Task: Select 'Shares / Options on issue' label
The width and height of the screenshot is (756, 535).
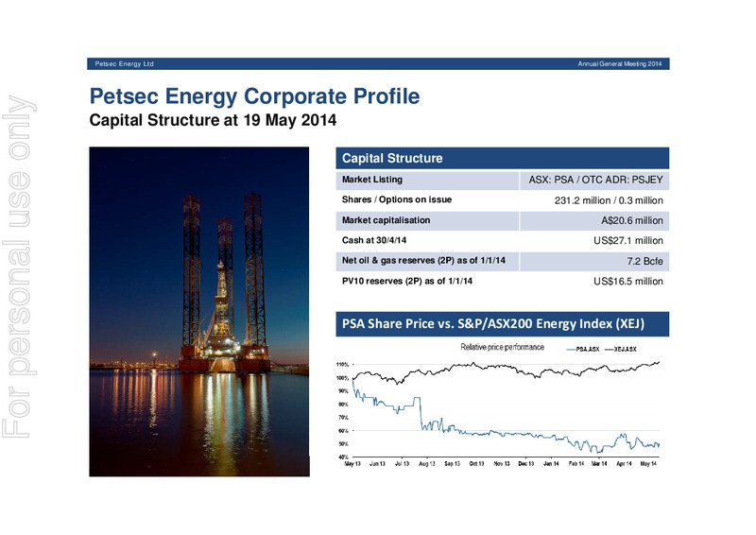Action: coord(396,199)
